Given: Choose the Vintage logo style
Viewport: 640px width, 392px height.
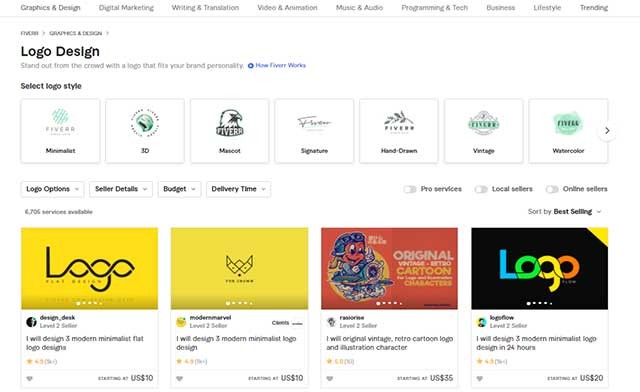Looking at the screenshot, I should (x=484, y=131).
